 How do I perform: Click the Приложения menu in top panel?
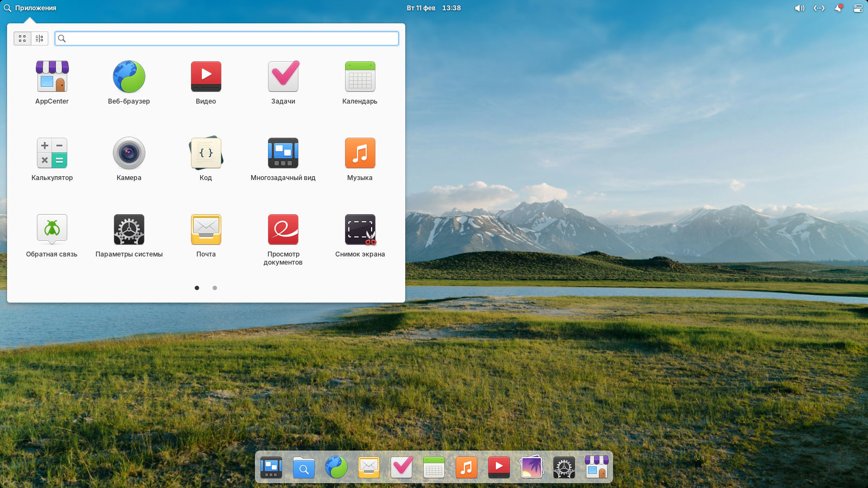point(30,8)
